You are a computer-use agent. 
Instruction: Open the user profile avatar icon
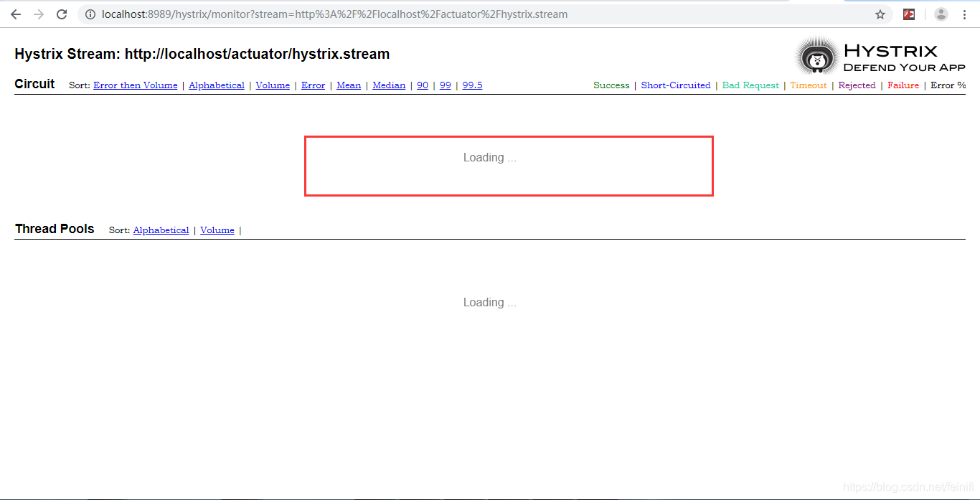click(x=941, y=14)
